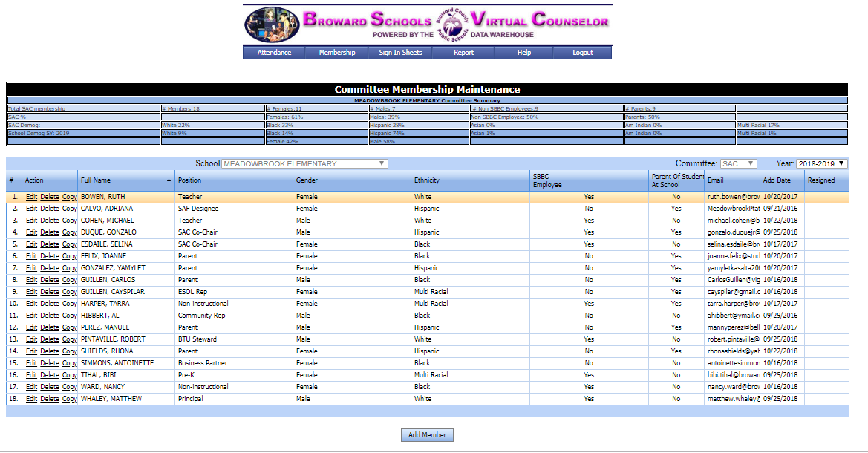Click Edit for BOWEN, RUTH

click(x=31, y=197)
